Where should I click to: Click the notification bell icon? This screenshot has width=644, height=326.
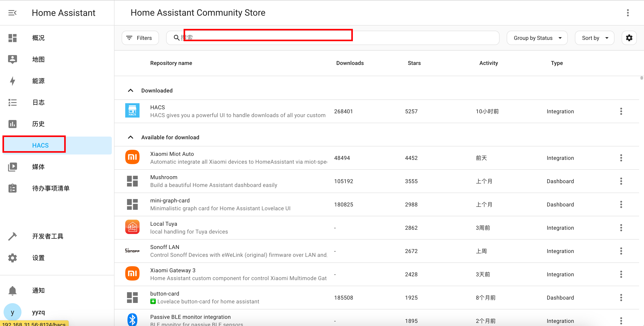coord(12,290)
